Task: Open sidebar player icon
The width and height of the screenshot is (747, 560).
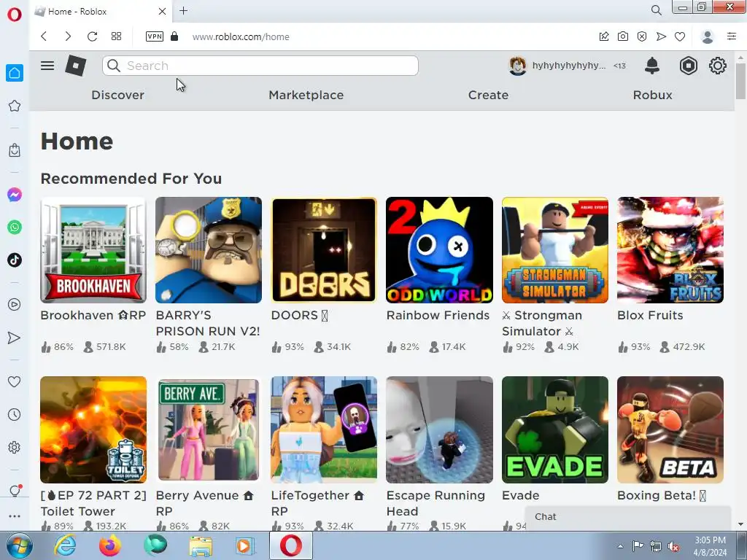Action: (x=15, y=305)
